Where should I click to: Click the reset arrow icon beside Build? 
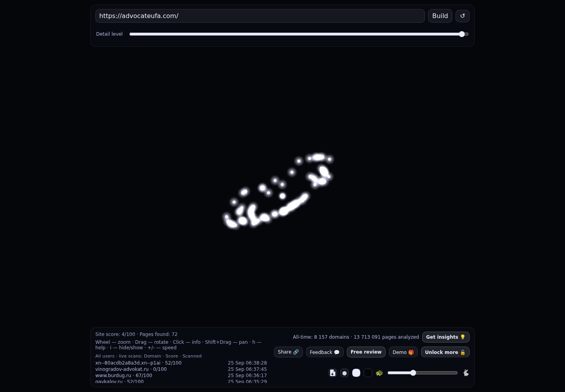coord(463,16)
